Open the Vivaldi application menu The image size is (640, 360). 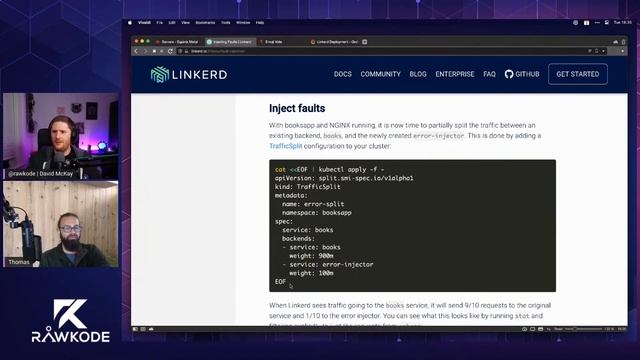click(x=144, y=23)
